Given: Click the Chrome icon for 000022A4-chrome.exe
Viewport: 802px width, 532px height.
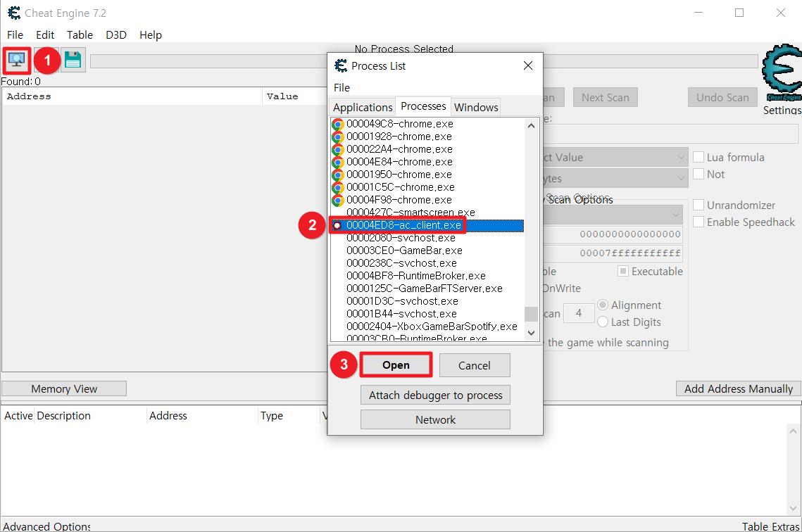Looking at the screenshot, I should pos(337,149).
